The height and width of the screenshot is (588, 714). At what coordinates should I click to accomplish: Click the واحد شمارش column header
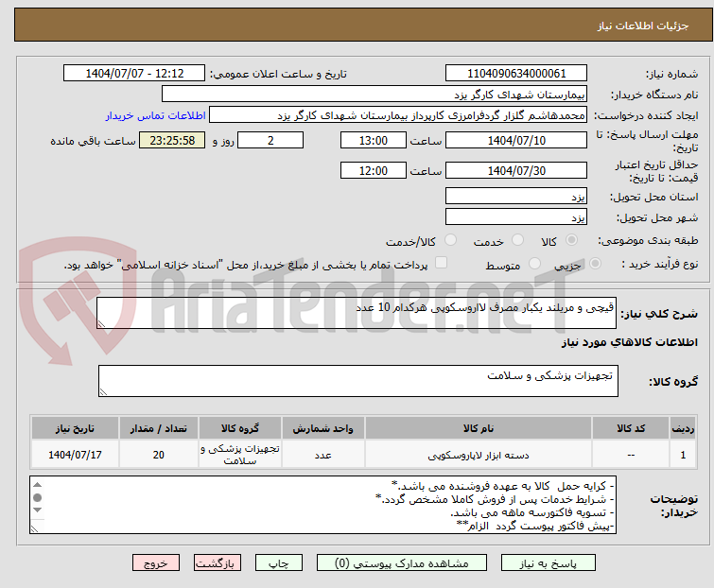pos(322,428)
